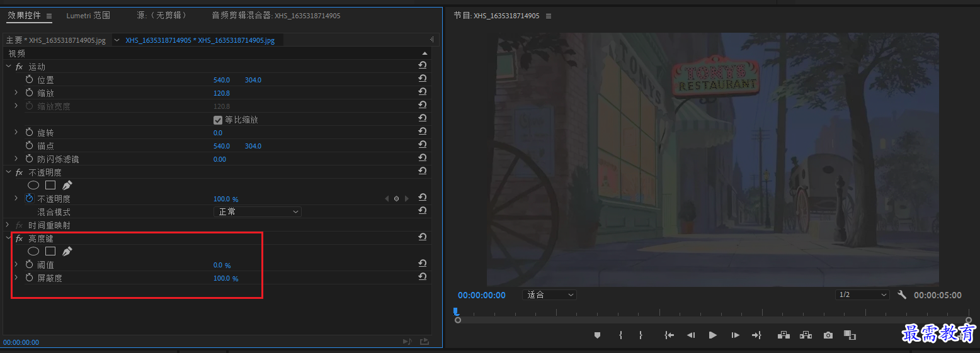Screen dimensions: 980x353
Task: Reset the 缩放 scale parameter
Action: 423,92
